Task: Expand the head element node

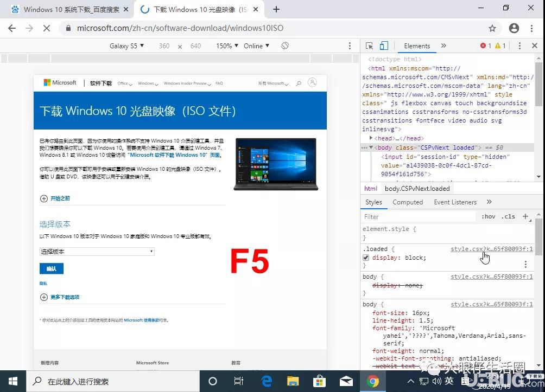Action: tap(371, 138)
